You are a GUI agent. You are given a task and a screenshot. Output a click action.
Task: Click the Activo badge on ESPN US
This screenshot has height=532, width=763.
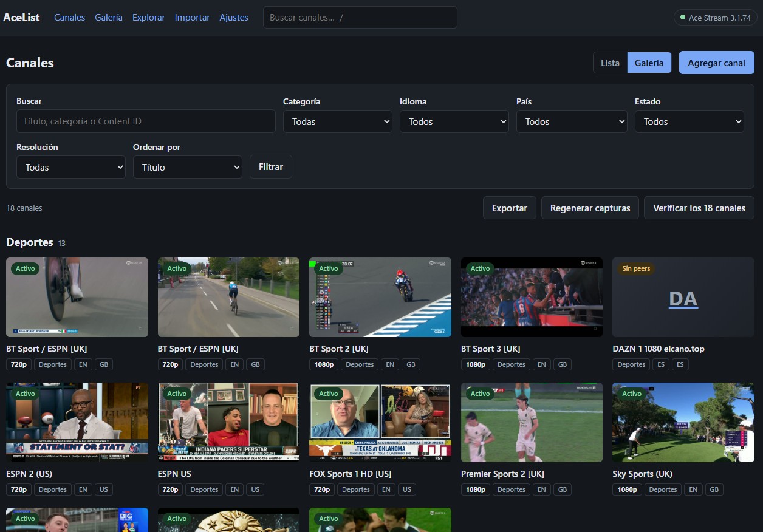[x=177, y=394]
